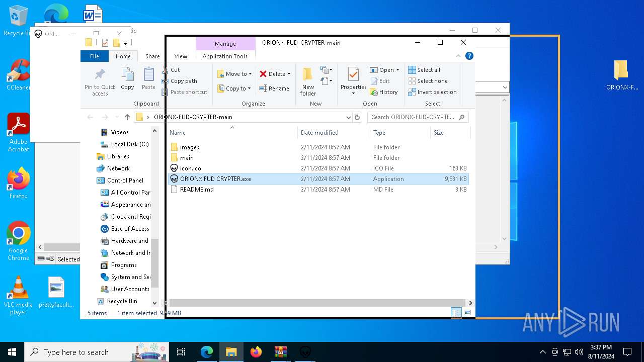Select the README.md file

click(x=318, y=190)
